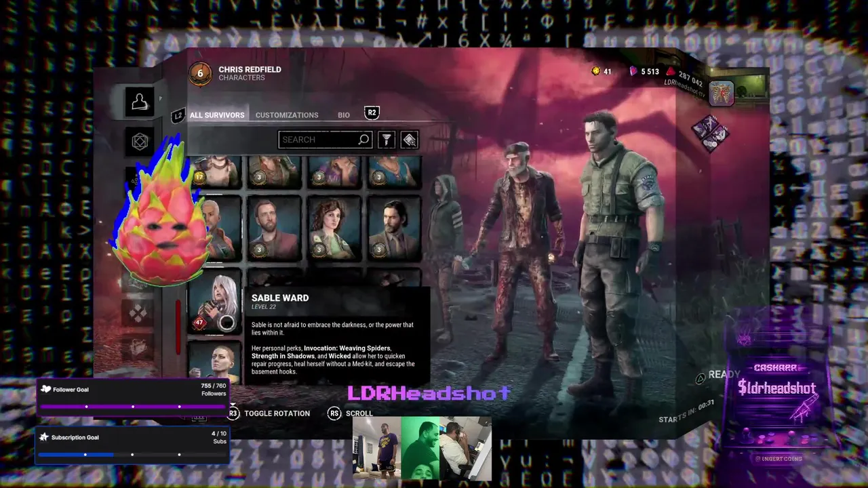Click the STARTS IN countdown timer text
The image size is (868, 488).
686,411
